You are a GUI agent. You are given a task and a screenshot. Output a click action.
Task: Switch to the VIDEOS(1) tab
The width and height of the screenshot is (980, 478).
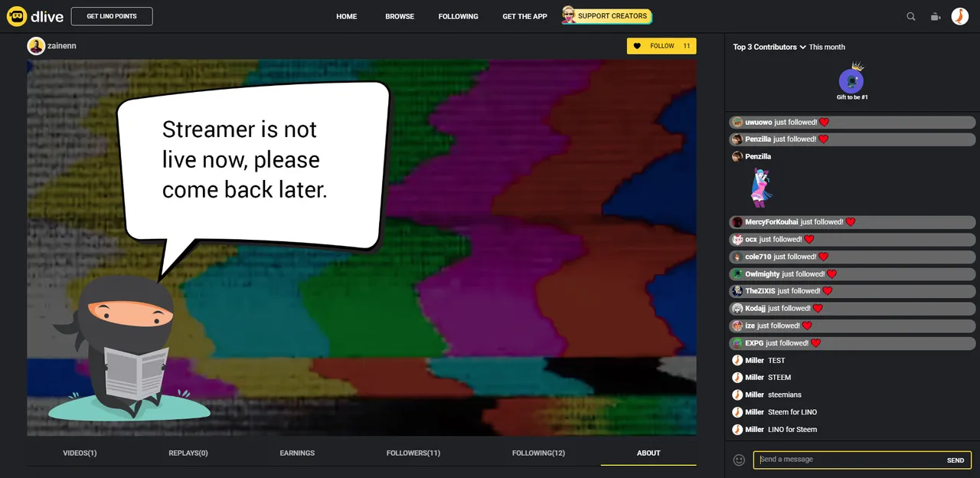[80, 453]
